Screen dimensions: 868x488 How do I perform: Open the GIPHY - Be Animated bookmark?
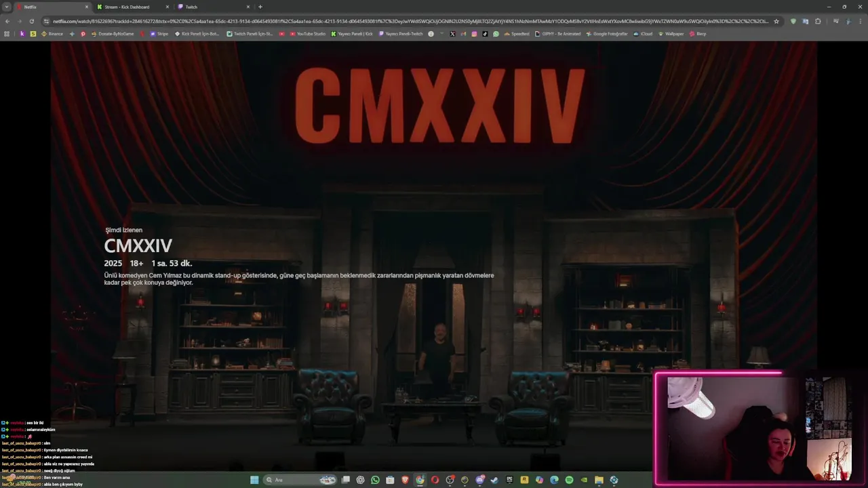[557, 33]
